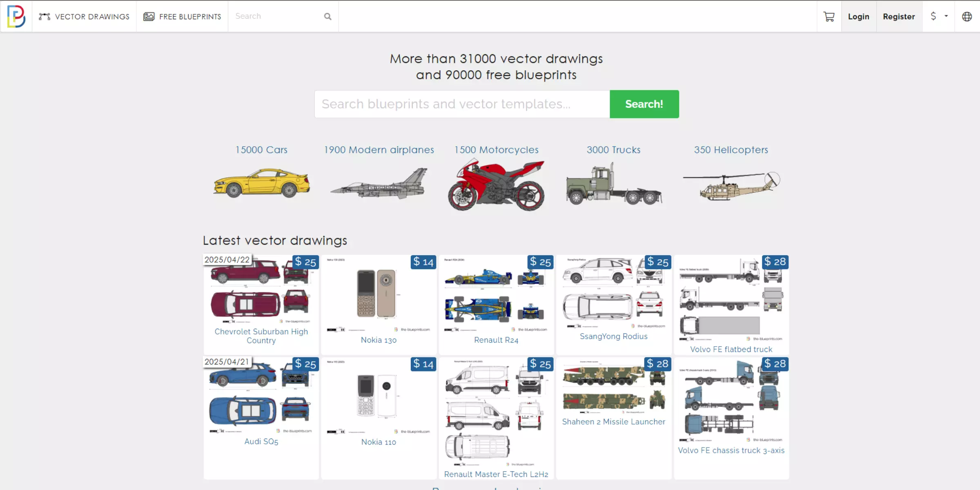Click the site logo in the header
Image resolution: width=980 pixels, height=490 pixels.
click(16, 16)
